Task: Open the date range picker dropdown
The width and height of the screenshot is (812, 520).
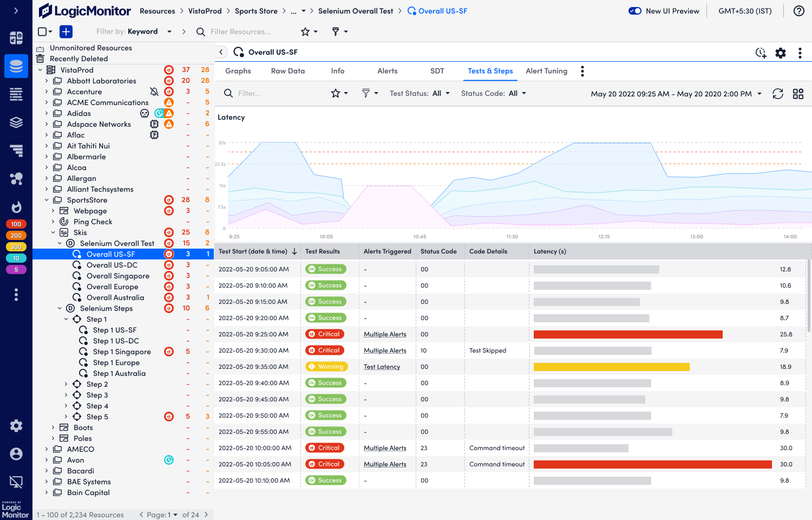Action: click(676, 94)
